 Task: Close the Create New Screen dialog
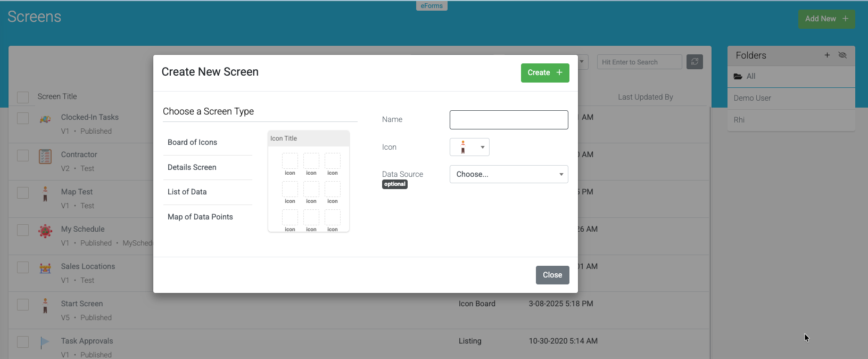[x=552, y=275]
